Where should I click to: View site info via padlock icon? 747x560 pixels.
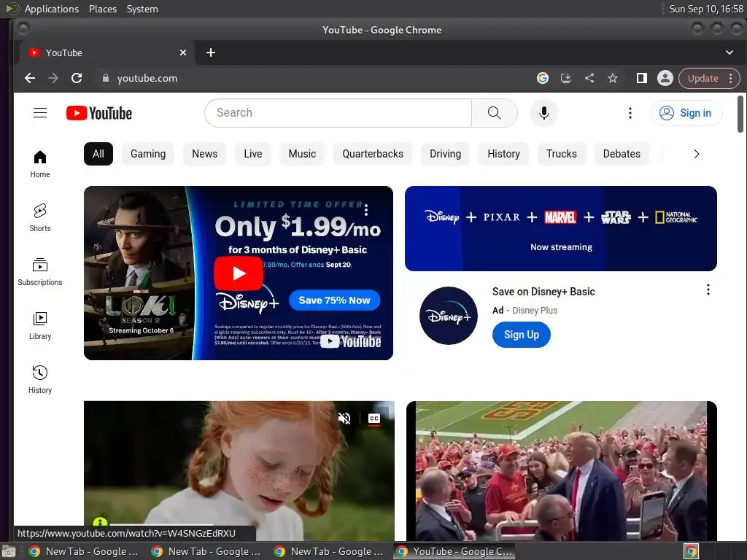coord(106,78)
